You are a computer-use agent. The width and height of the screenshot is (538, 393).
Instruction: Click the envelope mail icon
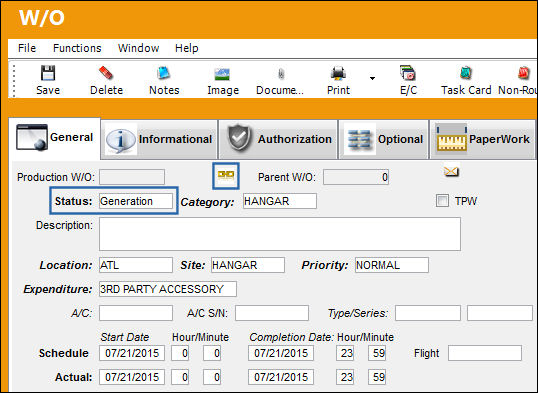pos(451,171)
